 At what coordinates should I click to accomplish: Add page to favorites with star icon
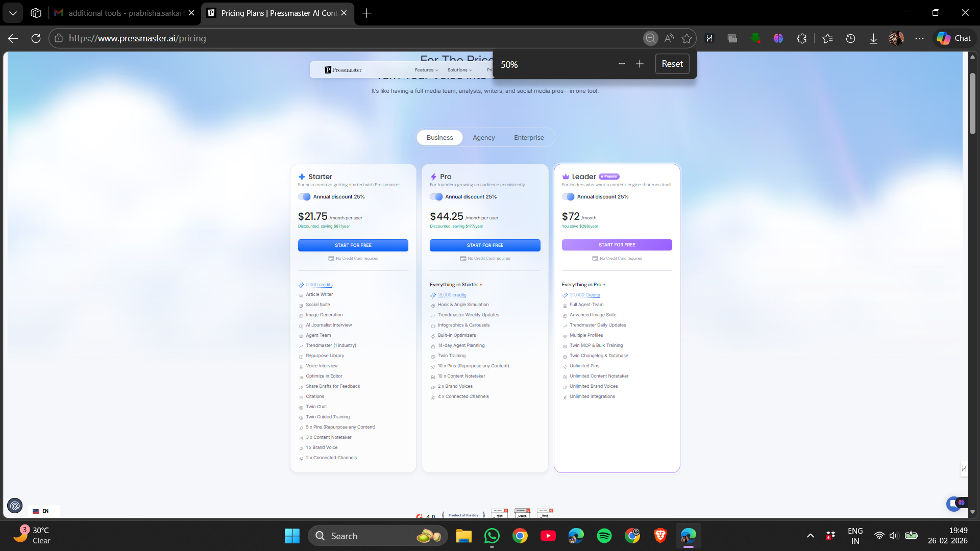687,38
